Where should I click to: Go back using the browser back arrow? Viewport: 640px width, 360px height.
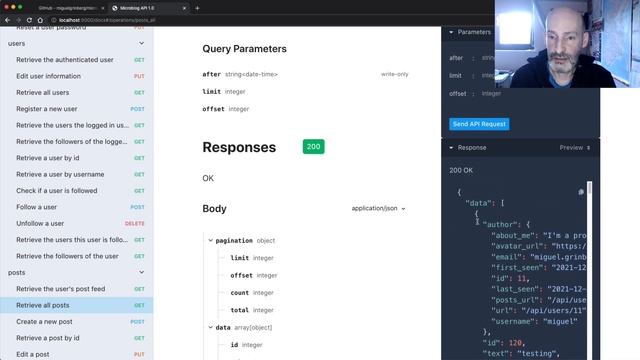pyautogui.click(x=7, y=20)
